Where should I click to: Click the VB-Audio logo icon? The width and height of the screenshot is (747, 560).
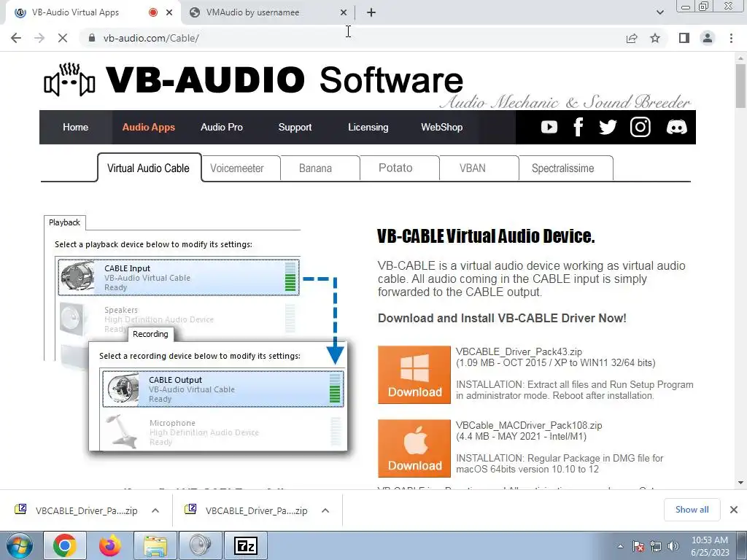pyautogui.click(x=69, y=80)
